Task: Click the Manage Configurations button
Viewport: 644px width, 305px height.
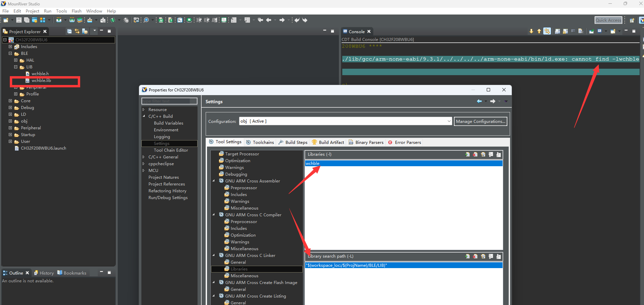Action: 480,121
